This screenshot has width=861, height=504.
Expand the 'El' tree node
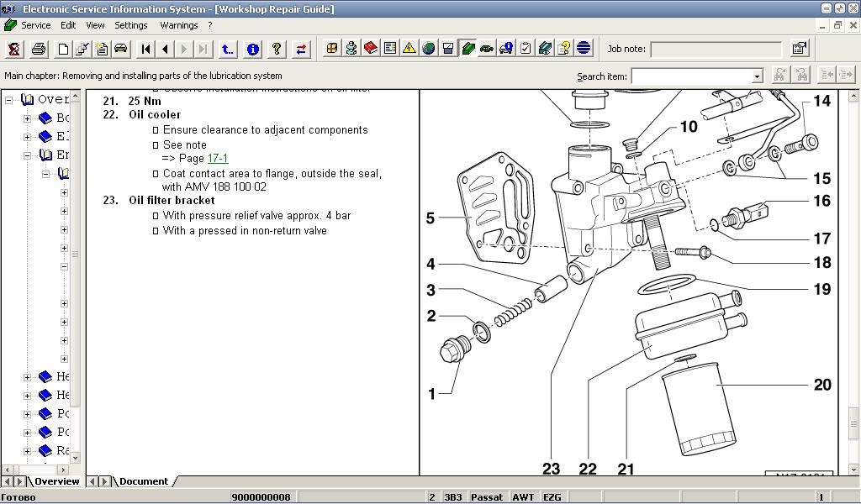pos(27,137)
